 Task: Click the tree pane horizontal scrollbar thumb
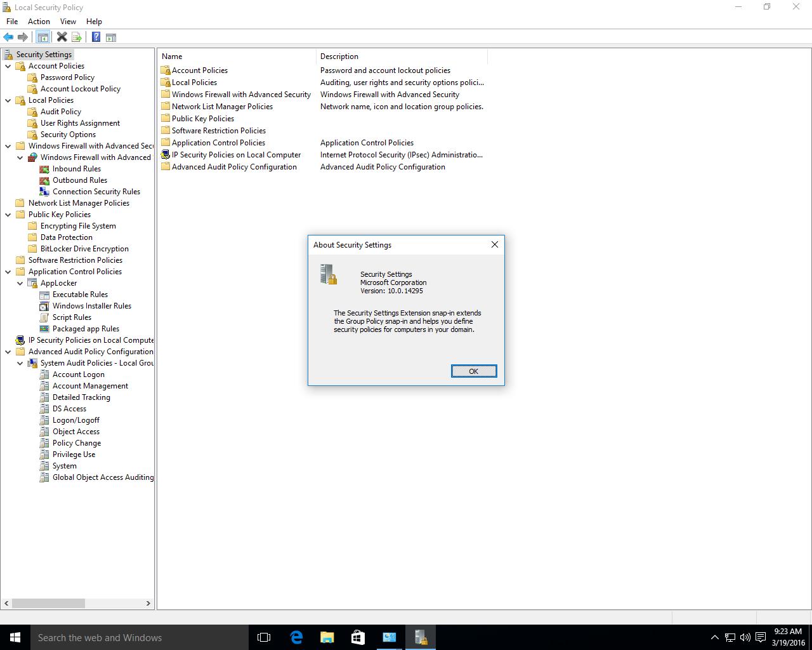pyautogui.click(x=48, y=603)
